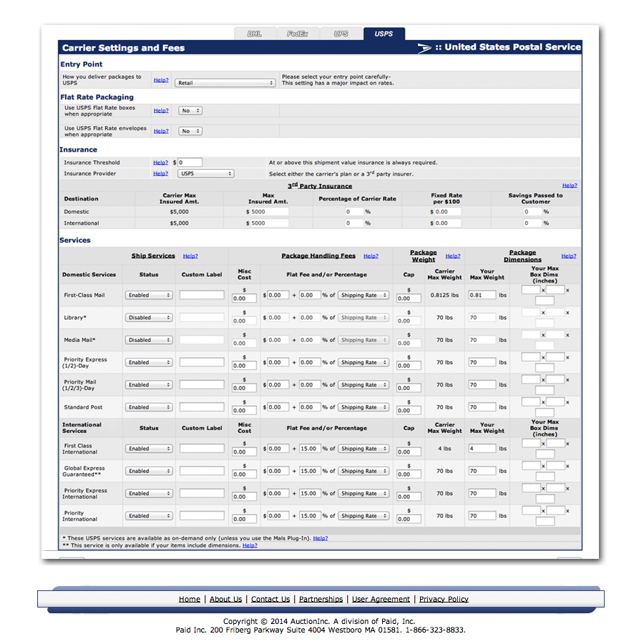Click the Package Dimensions heading
644x644 pixels.
pyautogui.click(x=523, y=256)
